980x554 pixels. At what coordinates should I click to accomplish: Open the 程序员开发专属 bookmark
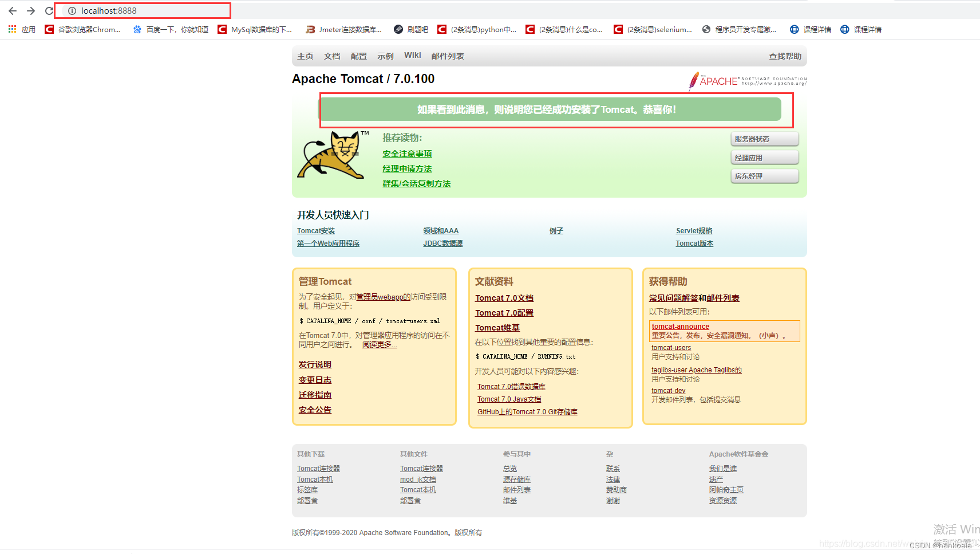point(739,29)
